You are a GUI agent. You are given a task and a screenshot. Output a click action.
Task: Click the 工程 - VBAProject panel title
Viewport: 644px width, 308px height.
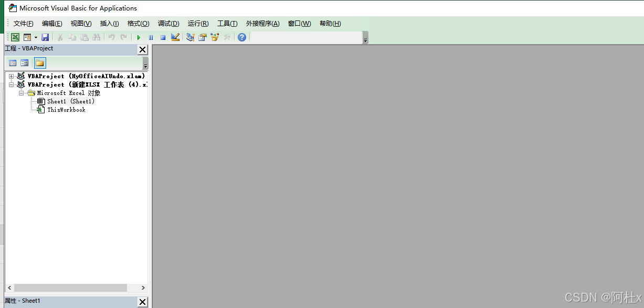pyautogui.click(x=29, y=48)
